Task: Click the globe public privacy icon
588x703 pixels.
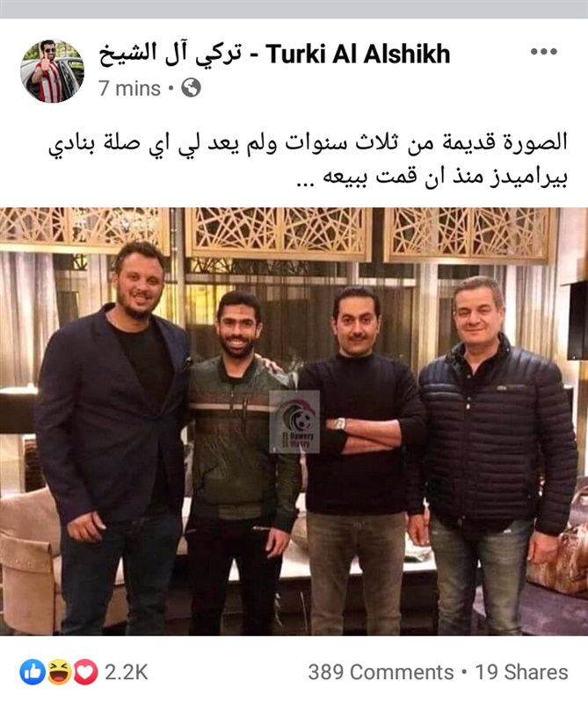Action: (x=191, y=88)
